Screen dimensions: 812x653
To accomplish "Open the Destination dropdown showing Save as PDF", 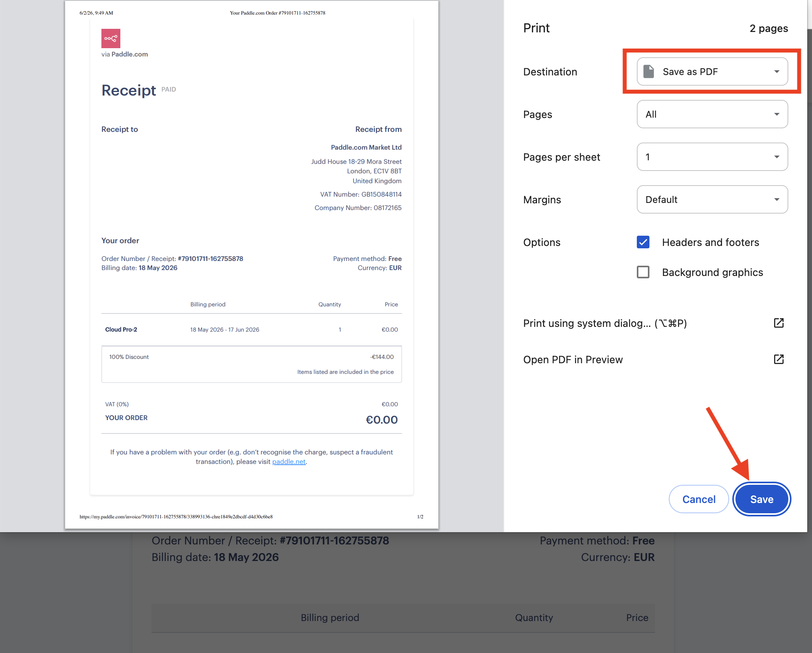I will point(712,71).
